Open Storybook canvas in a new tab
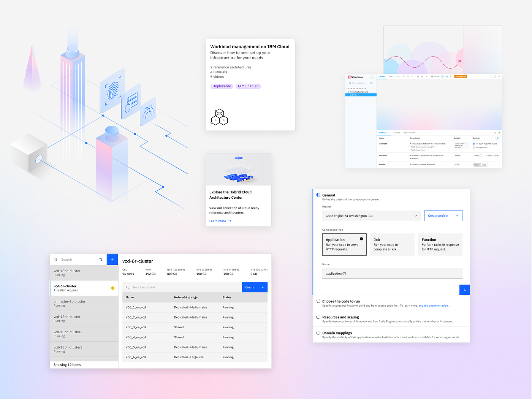Image resolution: width=532 pixels, height=399 pixels. tap(495, 76)
